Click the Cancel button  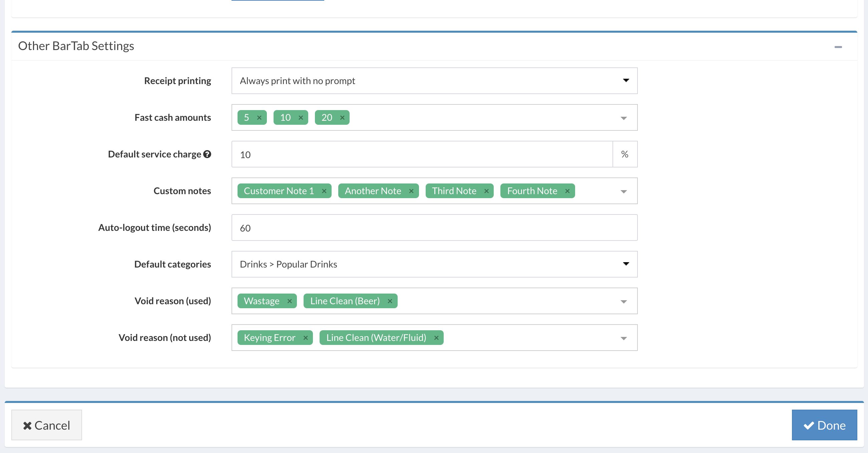[x=46, y=425]
